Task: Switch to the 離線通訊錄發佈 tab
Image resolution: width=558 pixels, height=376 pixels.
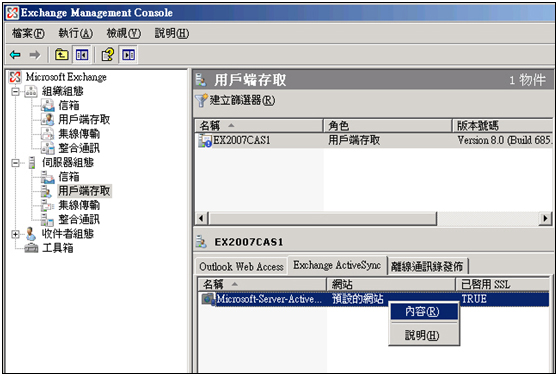Action: [x=427, y=266]
